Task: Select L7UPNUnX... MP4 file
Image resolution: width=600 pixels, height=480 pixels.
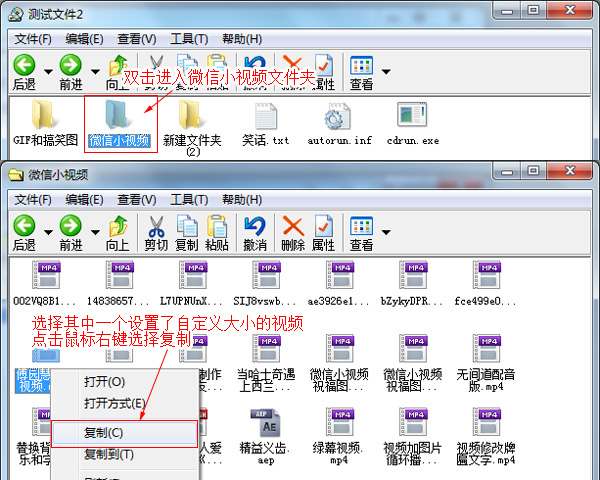Action: (x=191, y=283)
